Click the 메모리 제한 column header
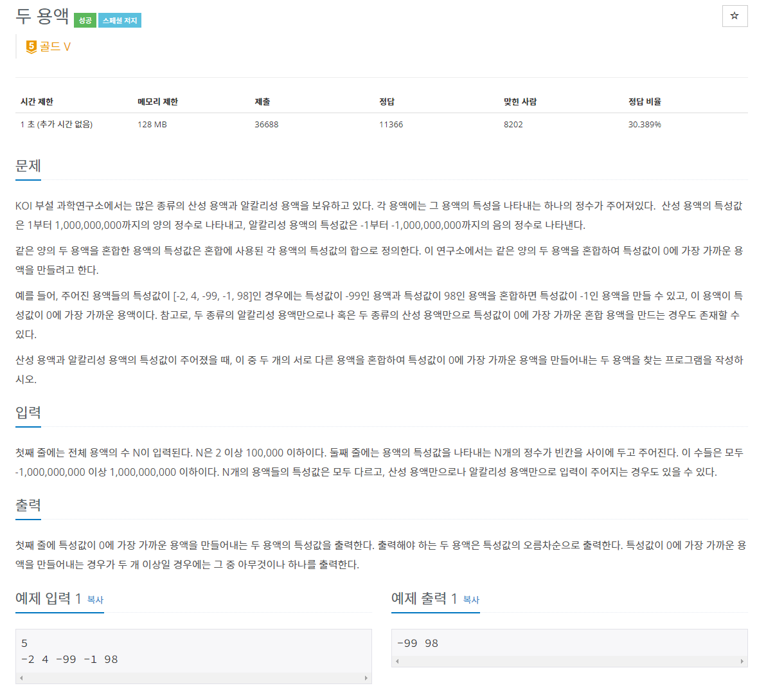This screenshot has width=784, height=697. (157, 102)
